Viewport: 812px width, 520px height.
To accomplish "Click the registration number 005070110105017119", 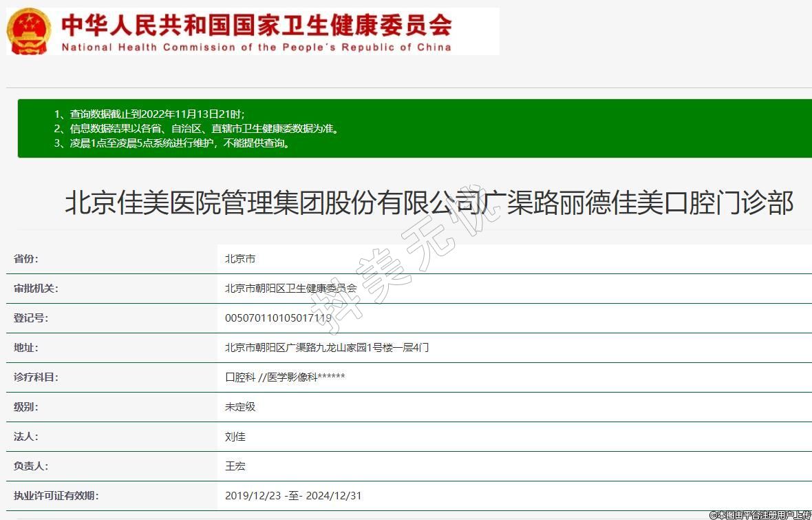I will click(x=278, y=318).
